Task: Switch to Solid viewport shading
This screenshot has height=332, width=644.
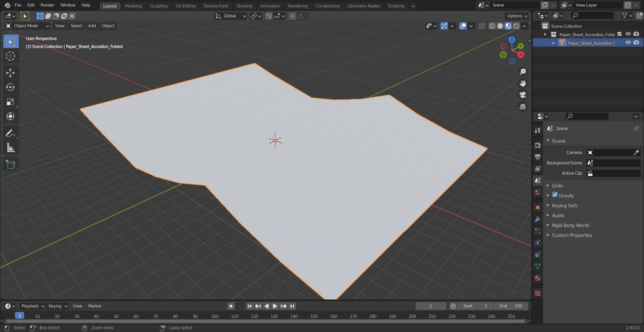Action: pyautogui.click(x=500, y=26)
